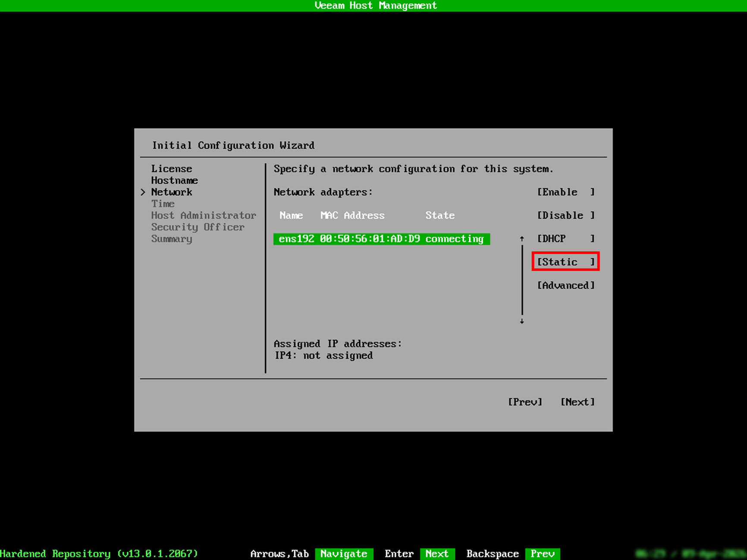Viewport: 747px width, 560px height.
Task: Select the ens192 network adapter row
Action: point(381,238)
